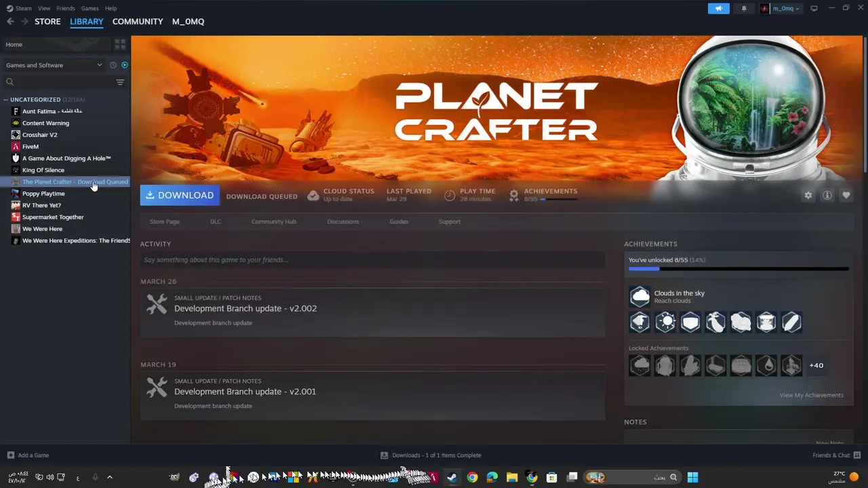
Task: Select the LIBRARY tab
Action: [87, 22]
